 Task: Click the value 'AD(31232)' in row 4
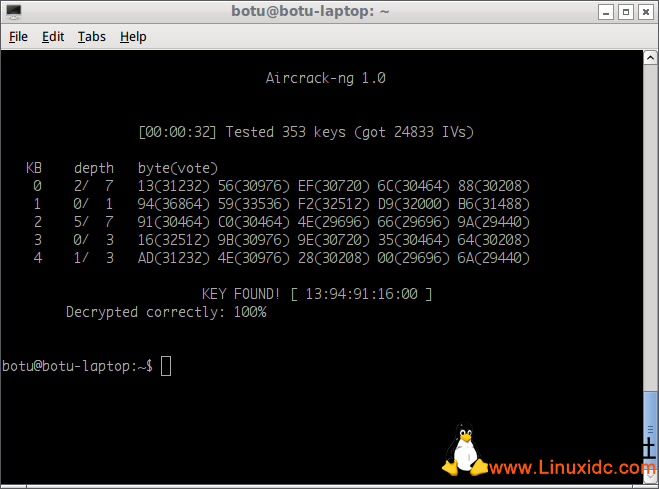174,258
